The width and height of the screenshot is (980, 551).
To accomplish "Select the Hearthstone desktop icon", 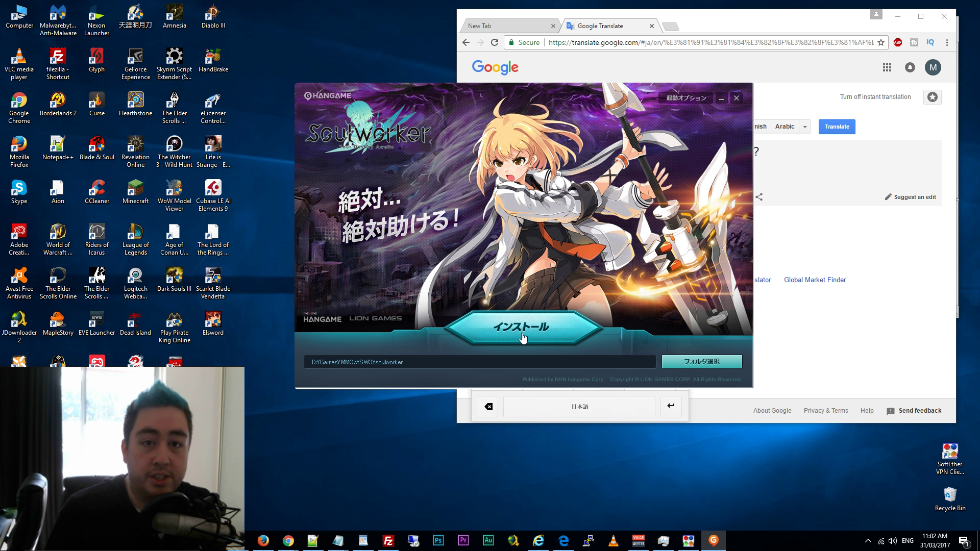I will [135, 104].
